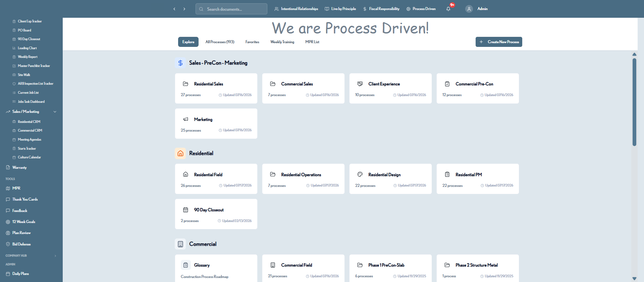Click the Glossary card icon
The width and height of the screenshot is (644, 282).
(186, 265)
